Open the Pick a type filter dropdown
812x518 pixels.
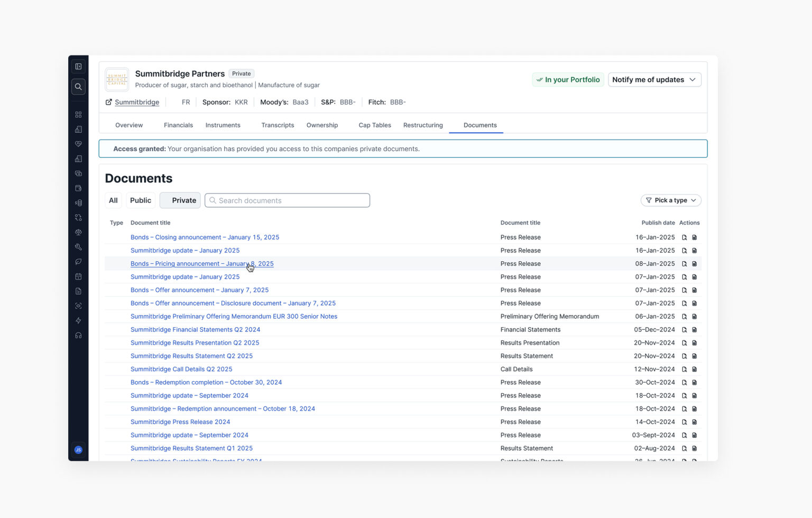(x=671, y=200)
